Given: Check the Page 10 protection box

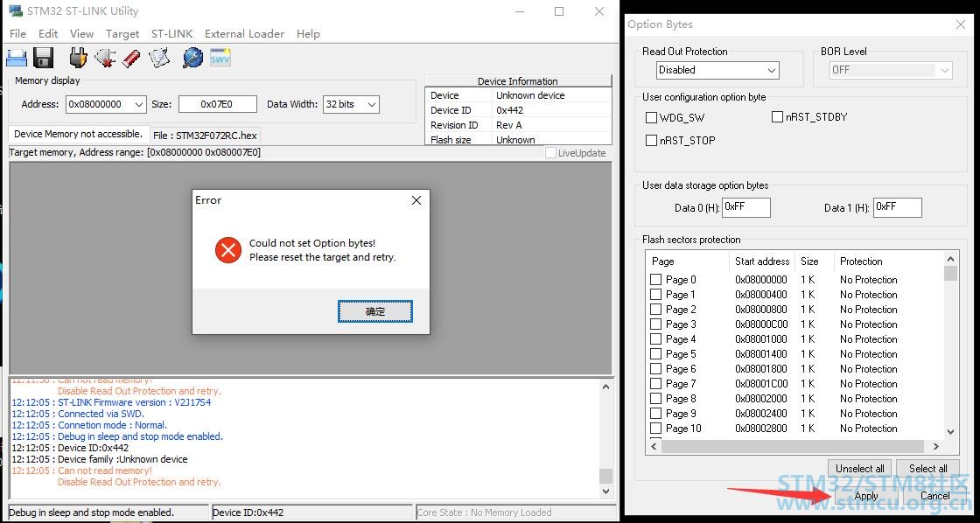Looking at the screenshot, I should 655,429.
